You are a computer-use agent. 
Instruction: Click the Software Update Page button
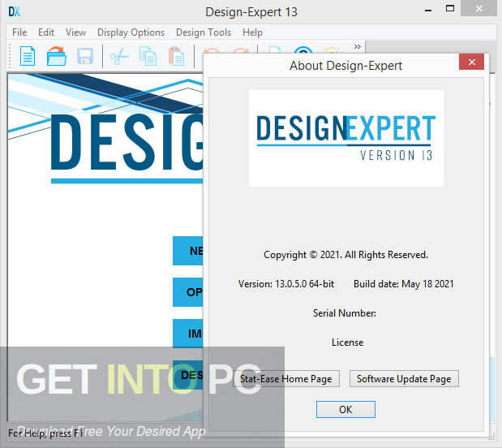(x=404, y=379)
